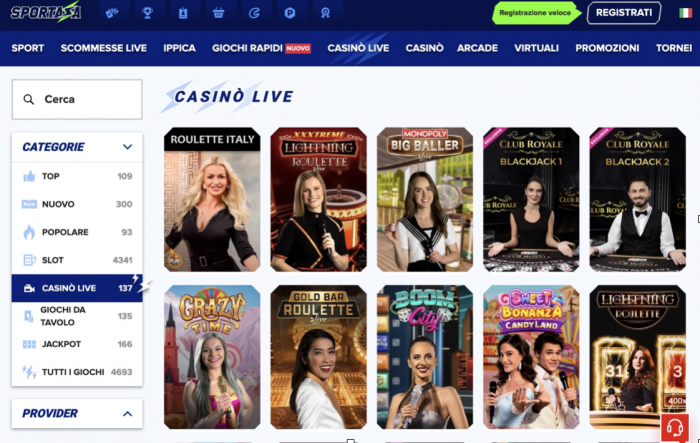Click the Registrazione veloce button
This screenshot has height=443, width=700.
(x=535, y=13)
